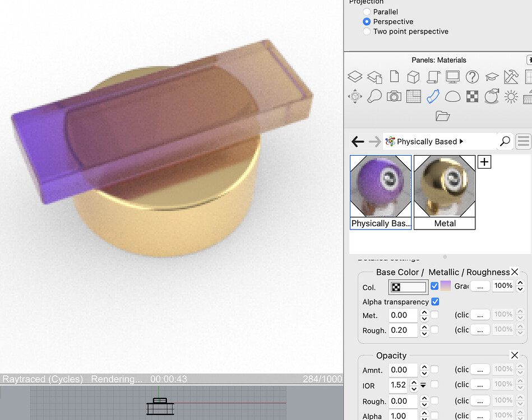Select the Textures checker icon
Viewport: 532px width, 420px height.
coord(472,96)
